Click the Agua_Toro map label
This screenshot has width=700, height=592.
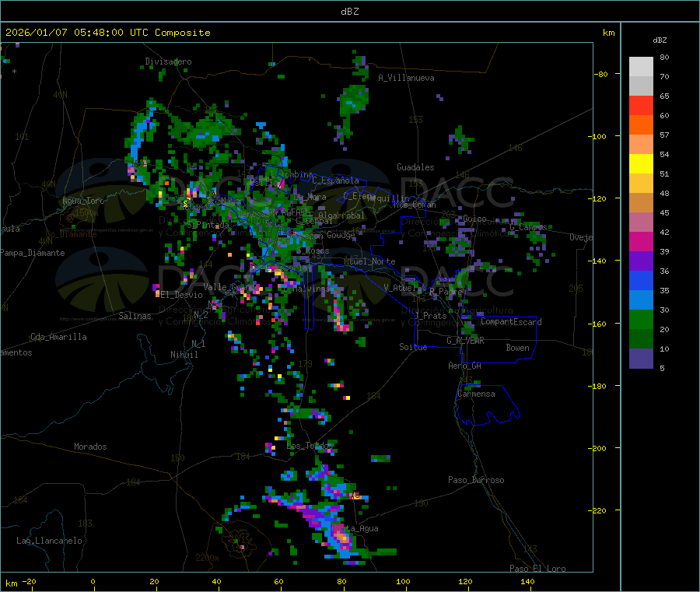[83, 201]
